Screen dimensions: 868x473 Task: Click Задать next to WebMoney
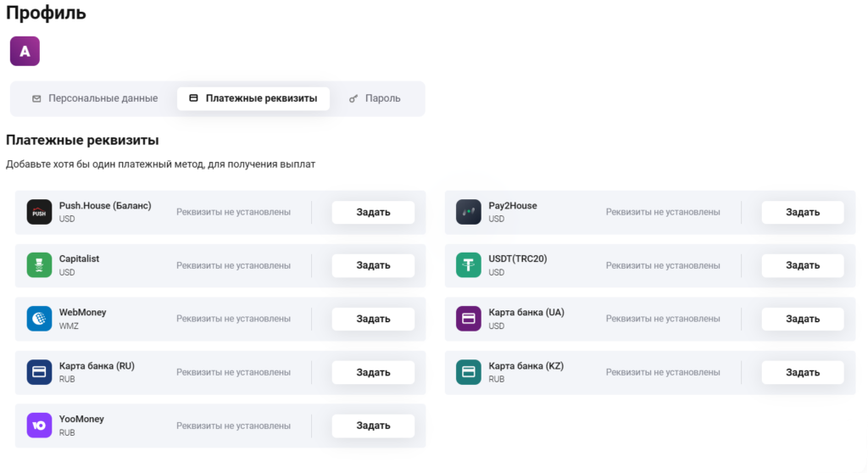pyautogui.click(x=373, y=319)
